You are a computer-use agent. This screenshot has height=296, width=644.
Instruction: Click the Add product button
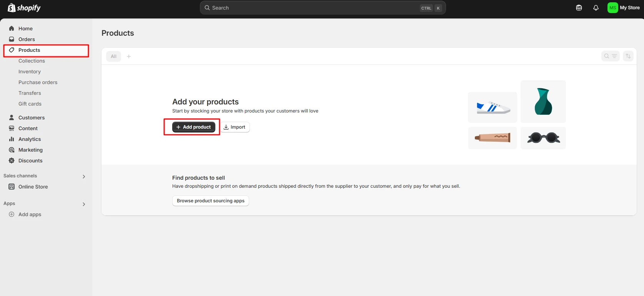[193, 127]
